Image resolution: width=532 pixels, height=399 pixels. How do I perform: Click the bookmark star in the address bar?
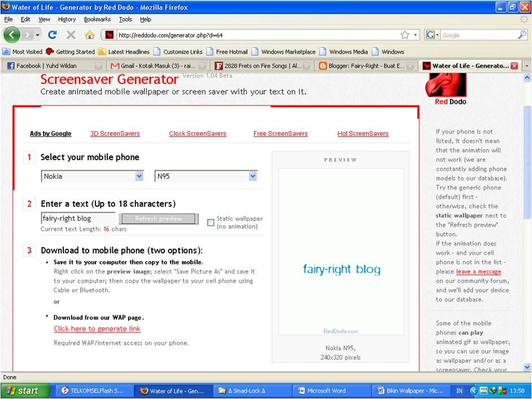[x=404, y=34]
